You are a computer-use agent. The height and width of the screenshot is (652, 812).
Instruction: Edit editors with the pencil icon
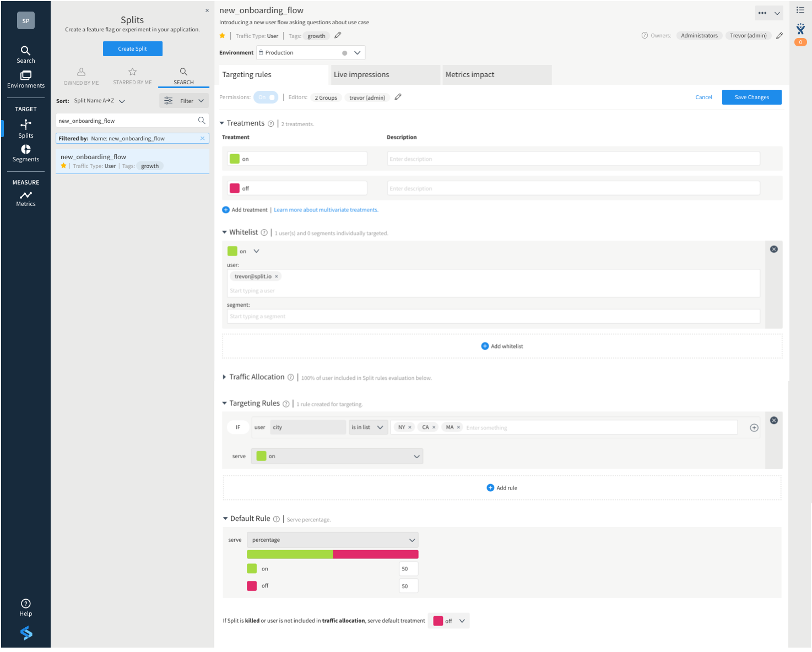(x=398, y=97)
